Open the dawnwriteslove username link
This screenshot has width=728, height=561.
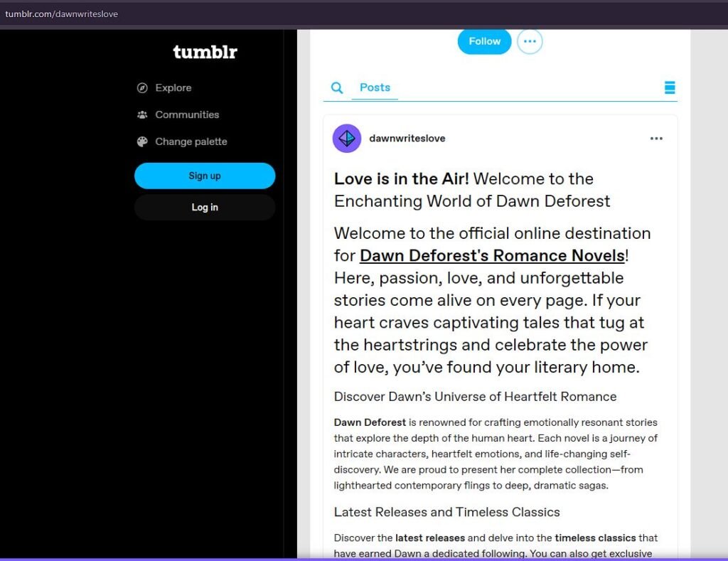pyautogui.click(x=407, y=139)
